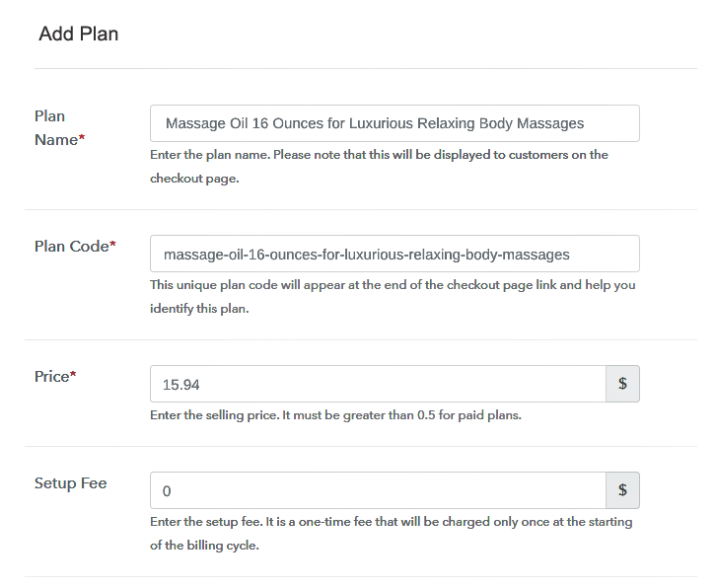
Task: Click the red asterisk after Plan Code
Action: [112, 244]
